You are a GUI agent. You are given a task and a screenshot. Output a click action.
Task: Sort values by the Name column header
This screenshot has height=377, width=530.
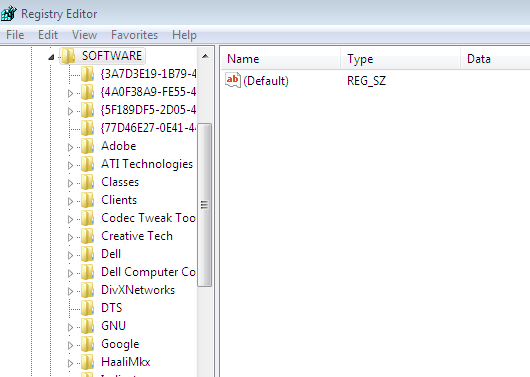(x=281, y=59)
